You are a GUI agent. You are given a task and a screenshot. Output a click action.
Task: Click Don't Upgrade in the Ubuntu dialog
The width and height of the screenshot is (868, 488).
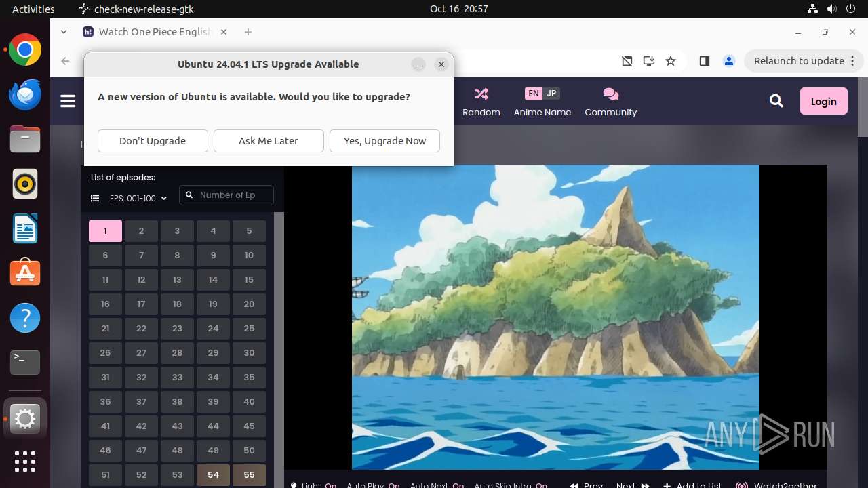pyautogui.click(x=153, y=141)
